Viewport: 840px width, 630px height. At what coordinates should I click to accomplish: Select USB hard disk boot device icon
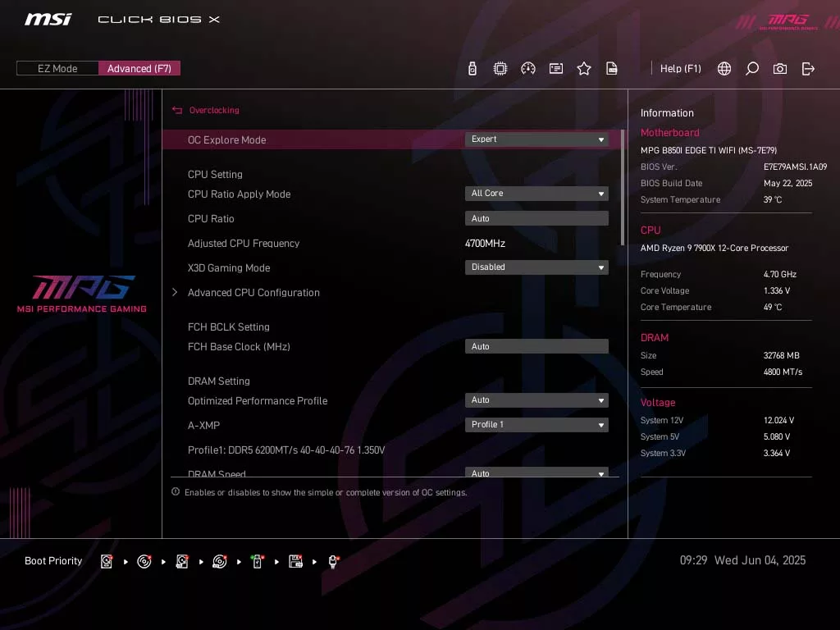[x=182, y=561]
